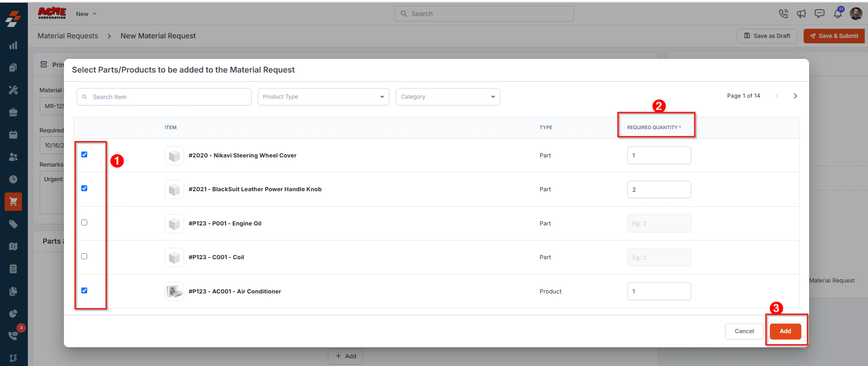
Task: Open the megaphone announcements icon
Action: point(801,14)
